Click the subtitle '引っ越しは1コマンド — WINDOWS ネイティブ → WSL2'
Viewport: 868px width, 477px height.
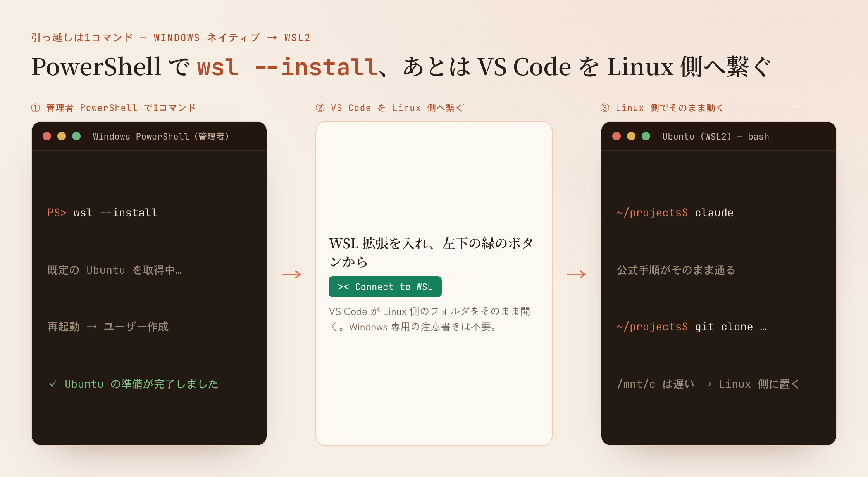pyautogui.click(x=171, y=38)
